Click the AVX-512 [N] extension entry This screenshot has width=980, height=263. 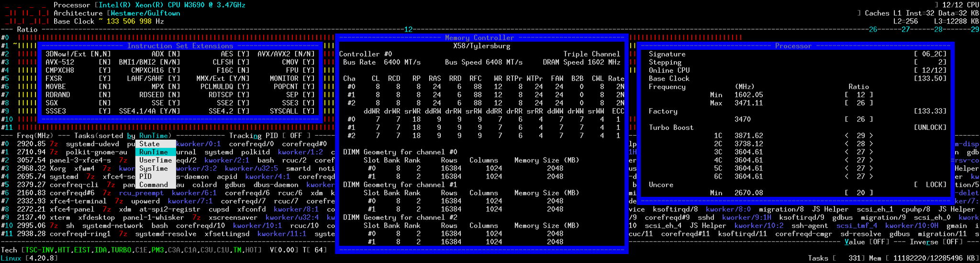point(78,62)
